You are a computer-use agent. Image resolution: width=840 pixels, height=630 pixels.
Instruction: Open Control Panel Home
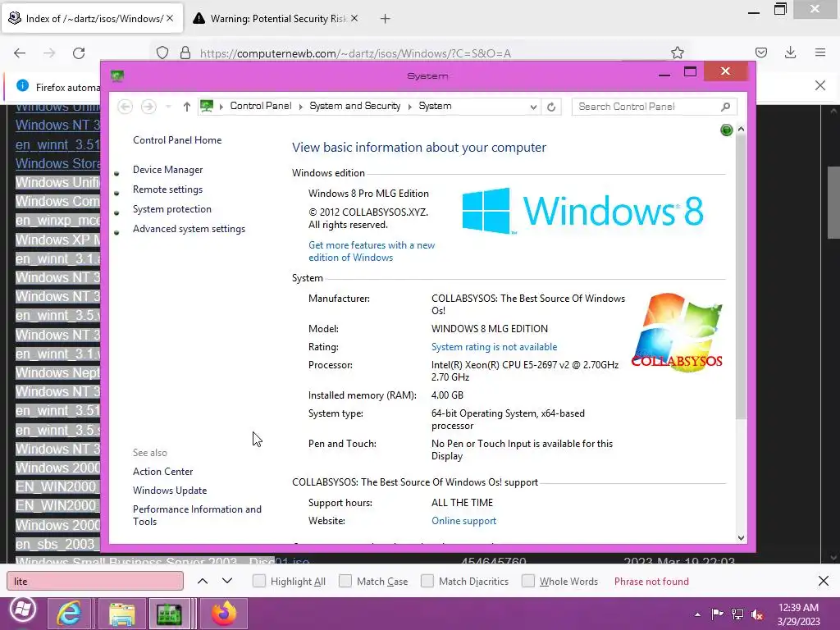(177, 139)
